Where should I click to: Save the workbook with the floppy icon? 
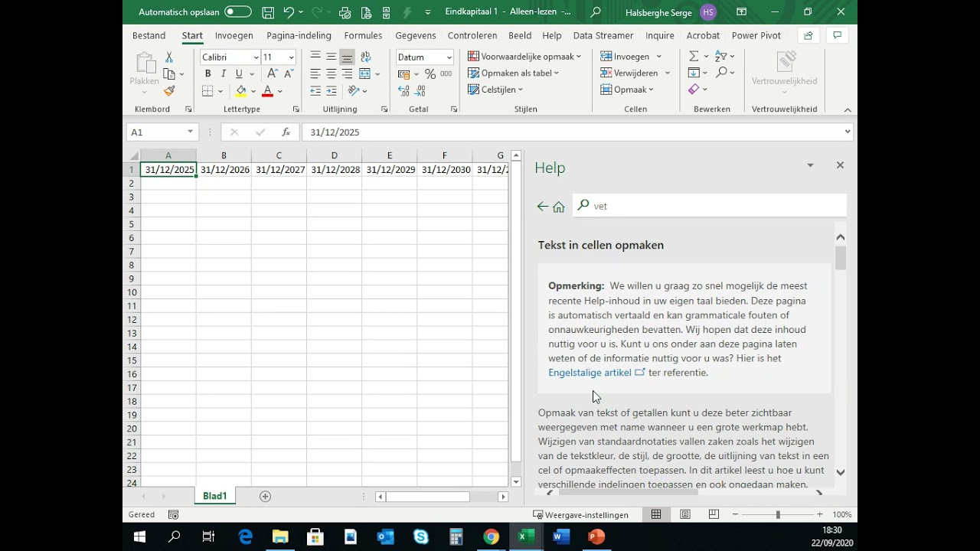point(268,12)
